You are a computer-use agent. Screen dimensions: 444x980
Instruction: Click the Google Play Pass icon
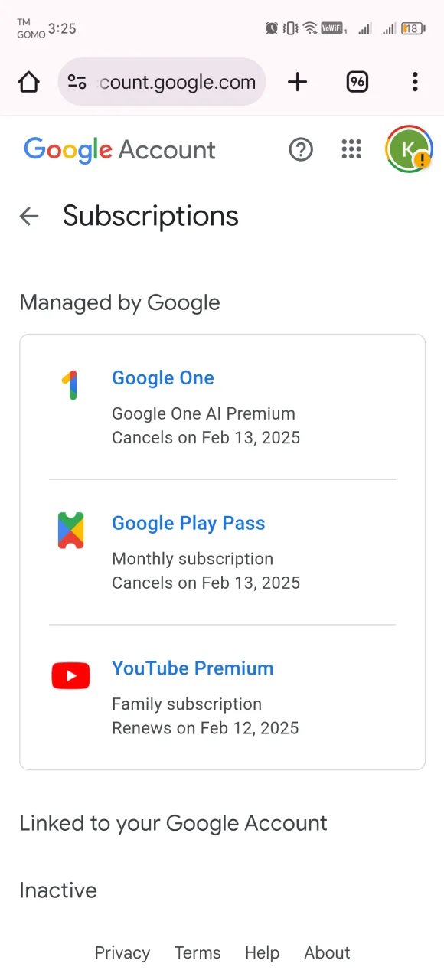tap(70, 531)
